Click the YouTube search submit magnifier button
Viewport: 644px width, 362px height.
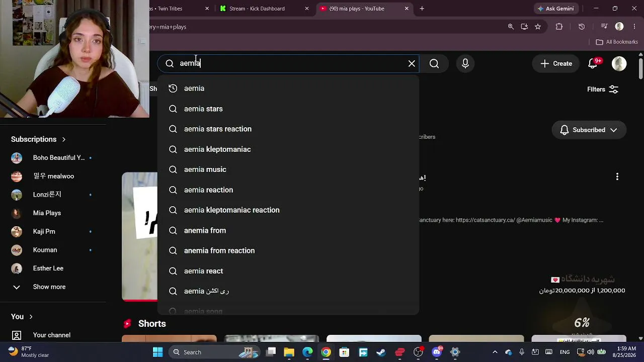click(434, 63)
